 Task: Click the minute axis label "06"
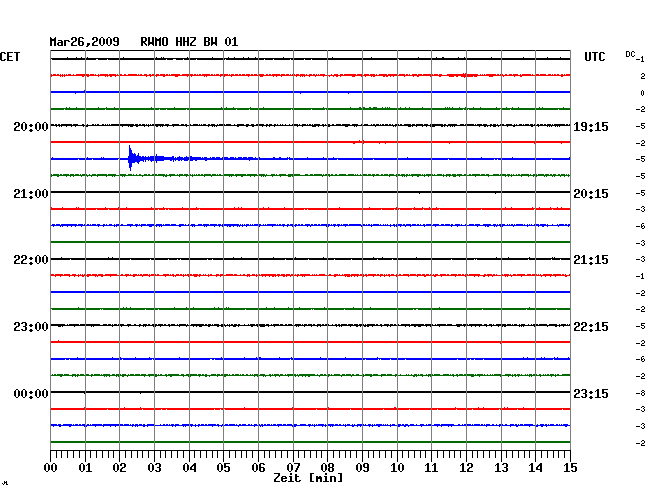click(x=258, y=468)
